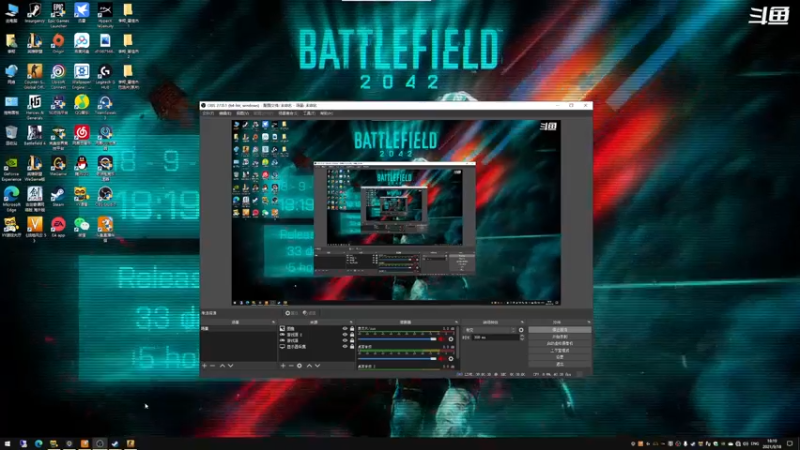Open the scene transition type dropdown
Viewport: 800px width, 450px height.
pos(490,330)
